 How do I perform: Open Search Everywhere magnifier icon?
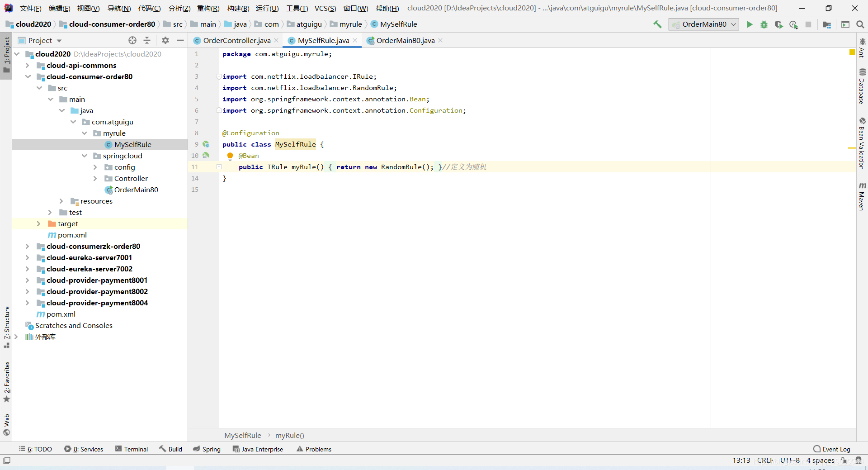(860, 24)
